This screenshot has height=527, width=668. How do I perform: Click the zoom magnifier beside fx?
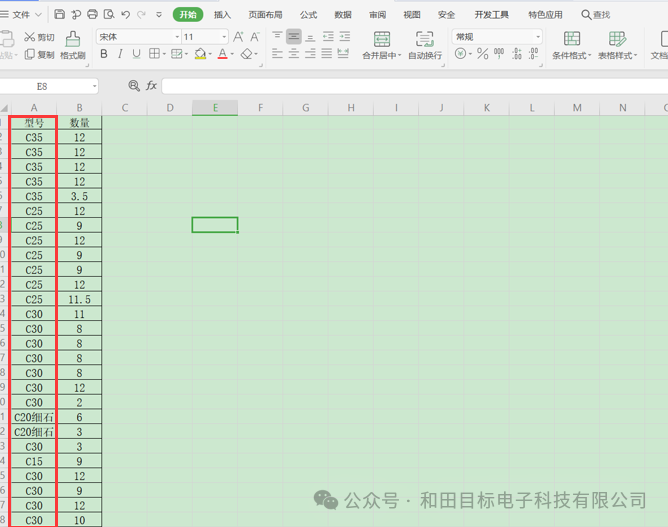[134, 86]
